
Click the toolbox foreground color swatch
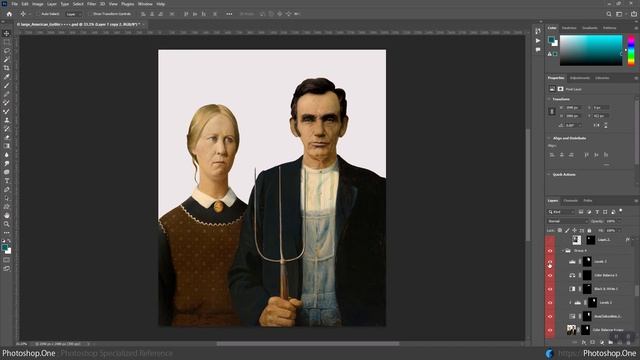coord(5,247)
